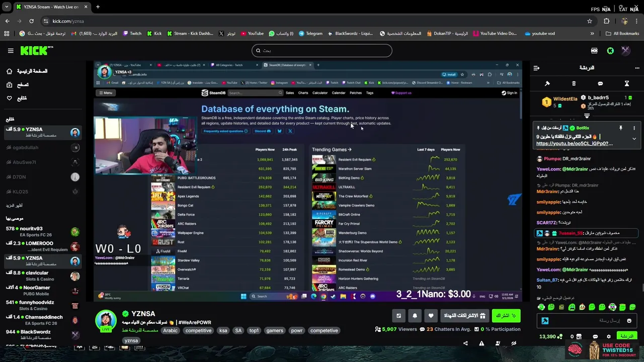Click the heart follow button for YZNSA

click(x=431, y=316)
